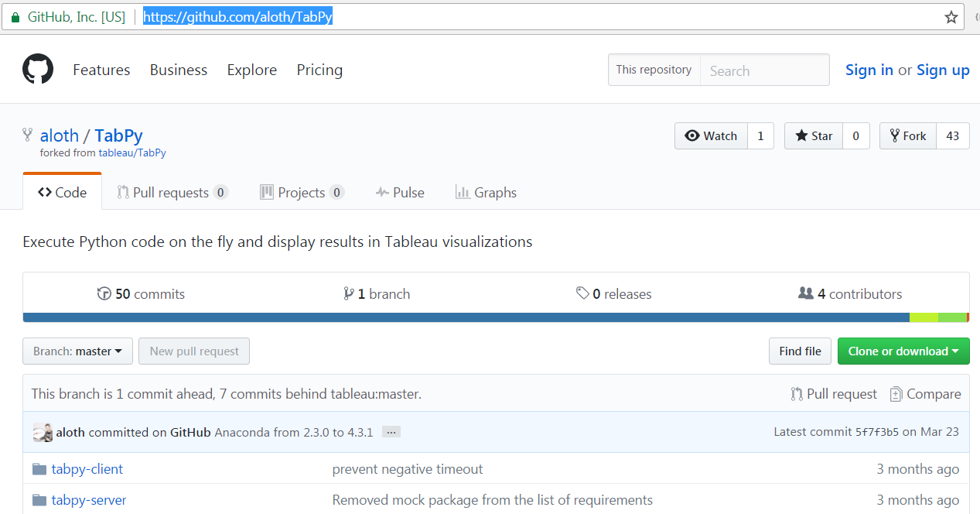Screen dimensions: 980x514
Task: View the 0 releases link
Action: tap(614, 294)
